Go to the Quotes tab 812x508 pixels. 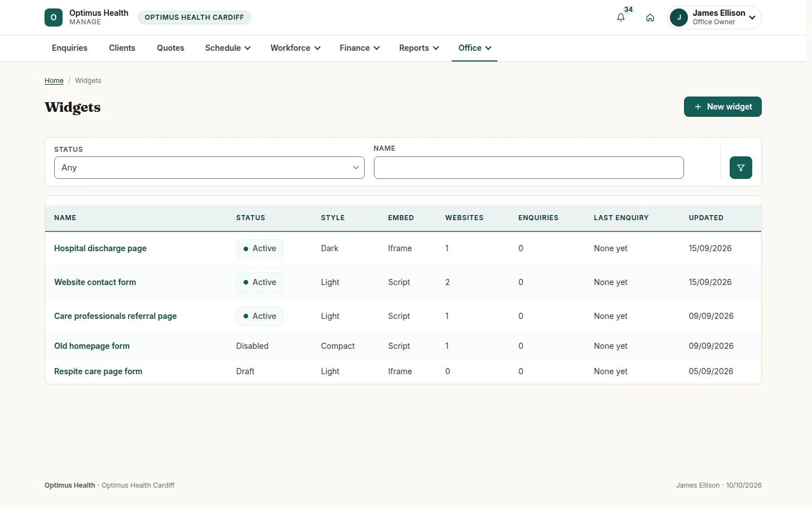point(170,48)
